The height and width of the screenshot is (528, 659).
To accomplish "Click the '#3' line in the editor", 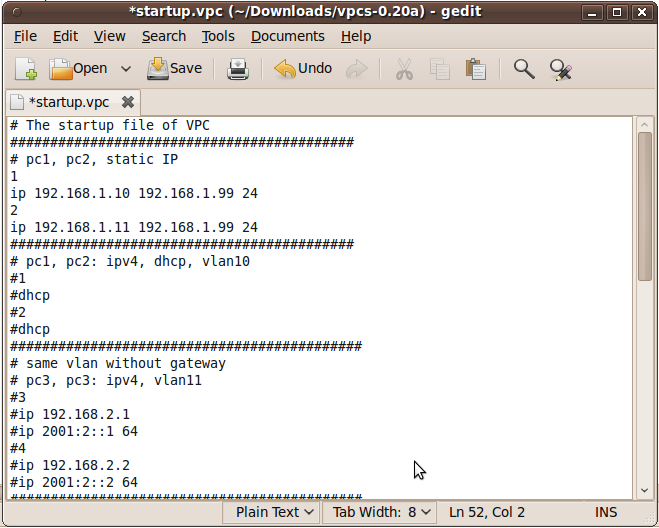I will tap(18, 397).
